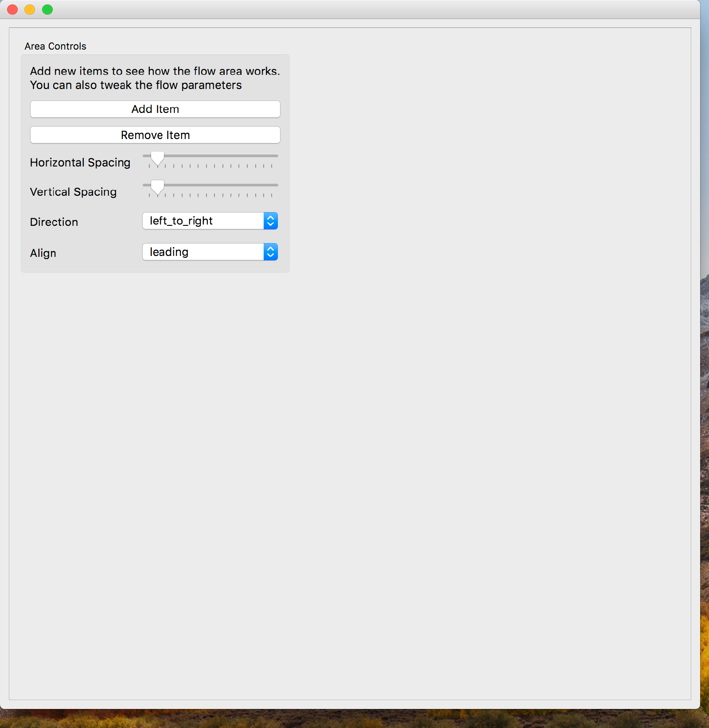
Task: Click the Horizontal Spacing label
Action: (80, 163)
